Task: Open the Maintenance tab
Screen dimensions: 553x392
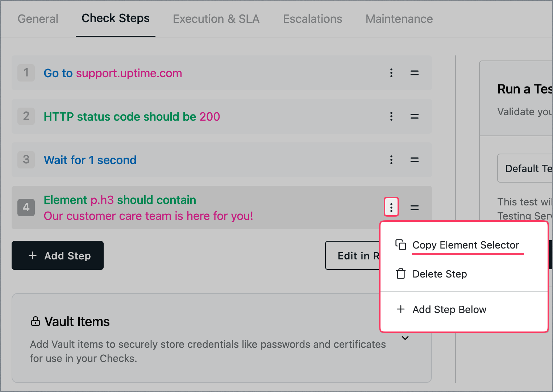Action: (x=399, y=19)
